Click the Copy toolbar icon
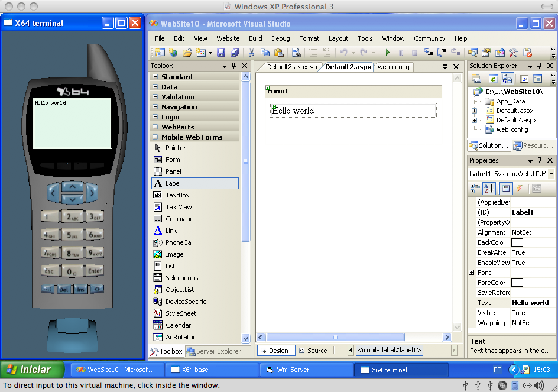Viewport: 558px width, 392px height. pos(265,53)
